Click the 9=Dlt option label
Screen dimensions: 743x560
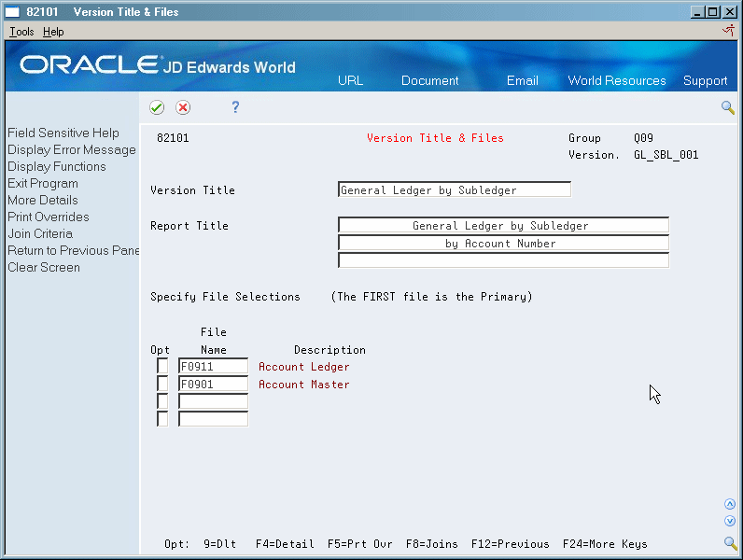[x=220, y=544]
